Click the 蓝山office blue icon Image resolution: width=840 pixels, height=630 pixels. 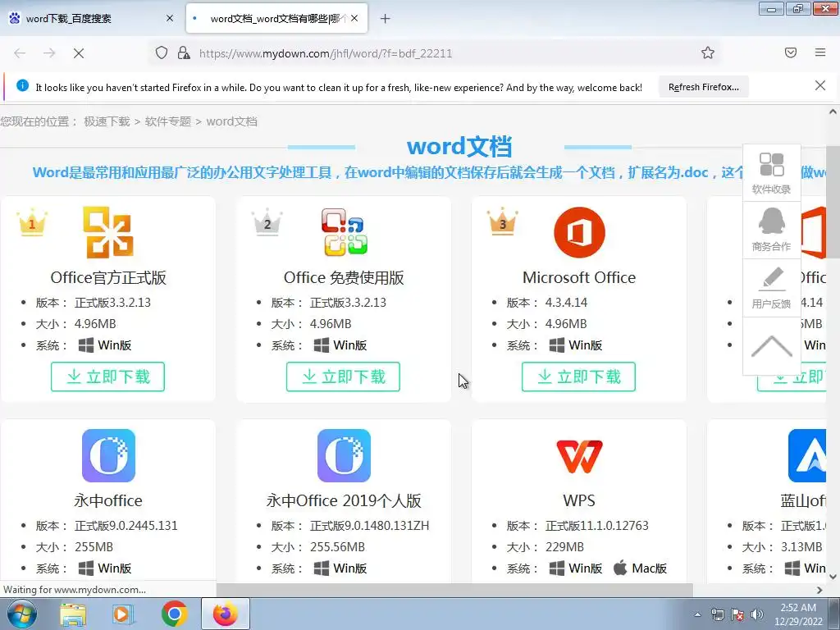[807, 455]
